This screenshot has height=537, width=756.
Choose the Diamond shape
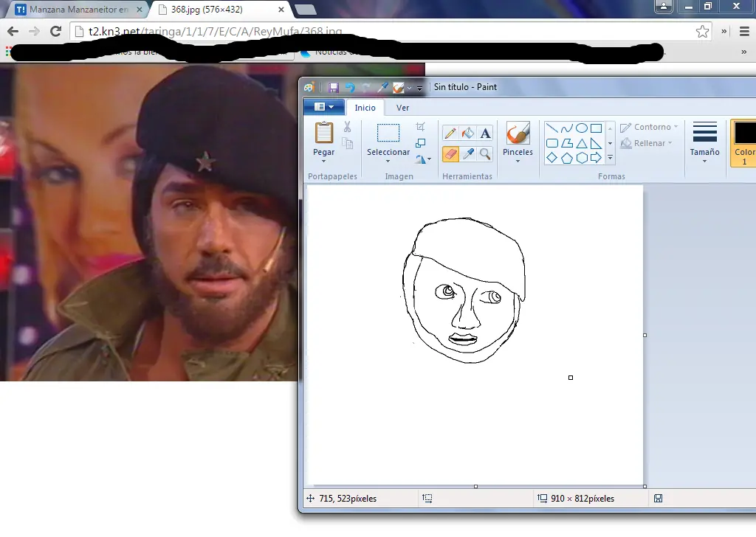[x=552, y=158]
